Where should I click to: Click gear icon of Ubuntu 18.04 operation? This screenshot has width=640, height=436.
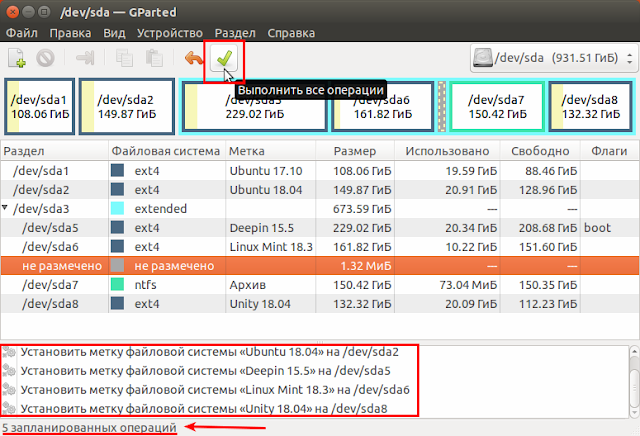click(x=9, y=352)
